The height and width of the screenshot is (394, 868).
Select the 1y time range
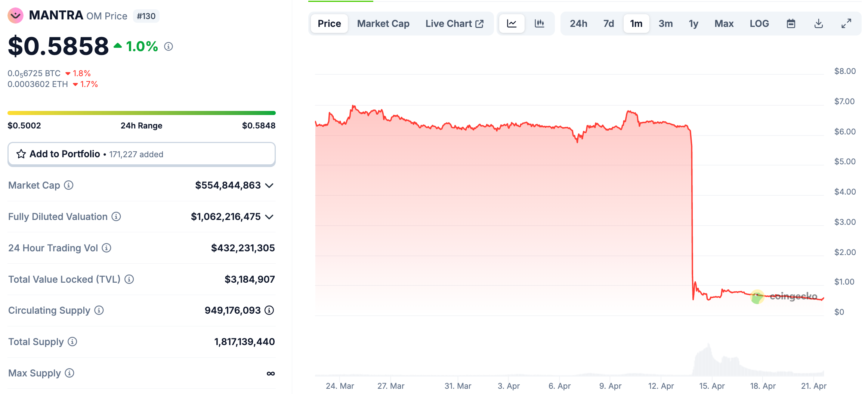pyautogui.click(x=693, y=24)
